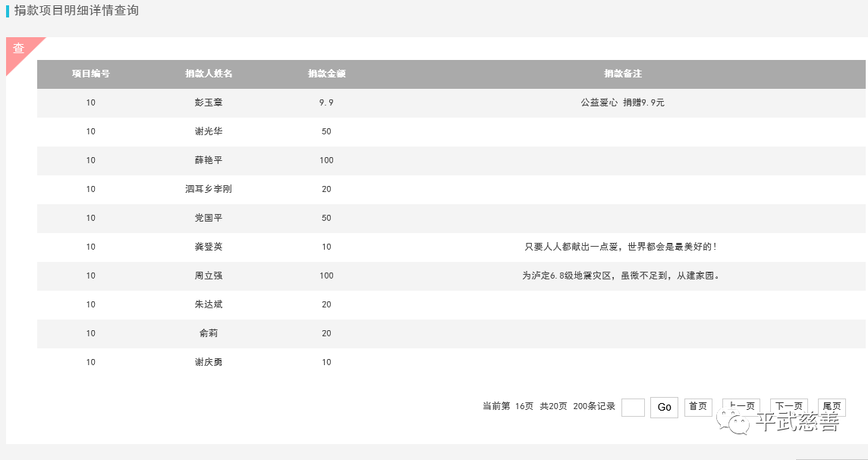Viewport: 868px width, 460px height.
Task: Click the page number input box
Action: (633, 408)
